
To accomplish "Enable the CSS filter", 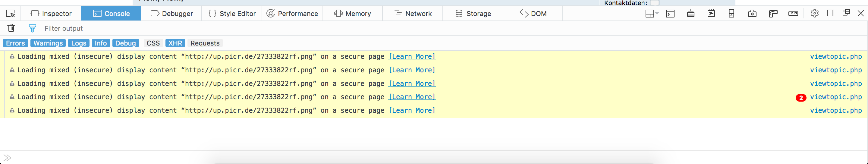I will pos(153,43).
